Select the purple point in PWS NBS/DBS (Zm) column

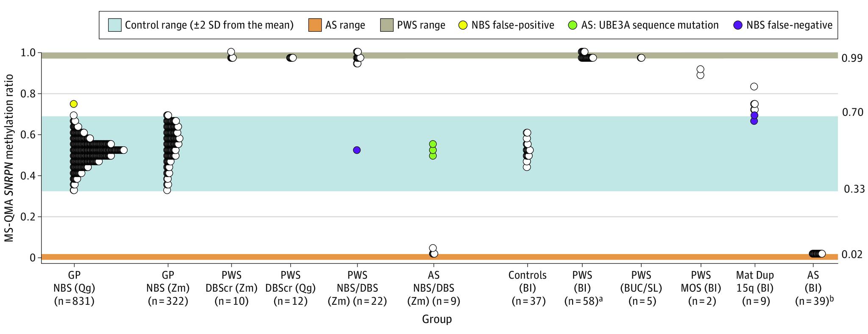pos(357,150)
